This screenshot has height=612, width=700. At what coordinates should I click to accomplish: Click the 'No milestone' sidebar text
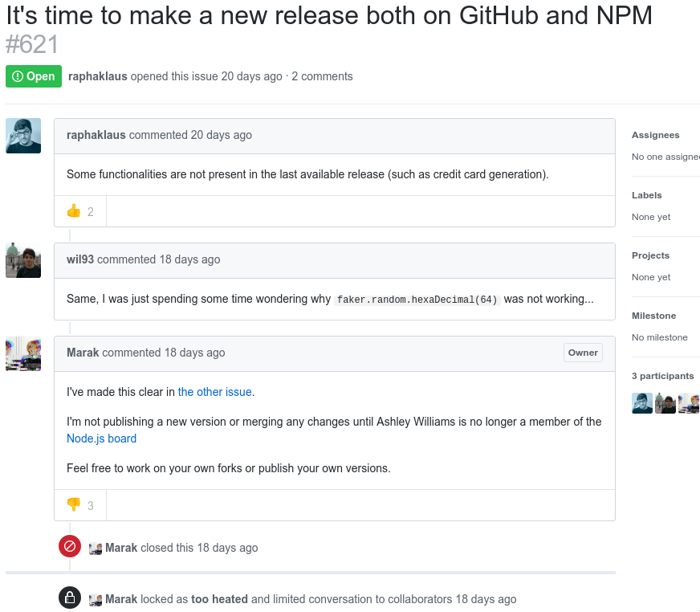[660, 337]
